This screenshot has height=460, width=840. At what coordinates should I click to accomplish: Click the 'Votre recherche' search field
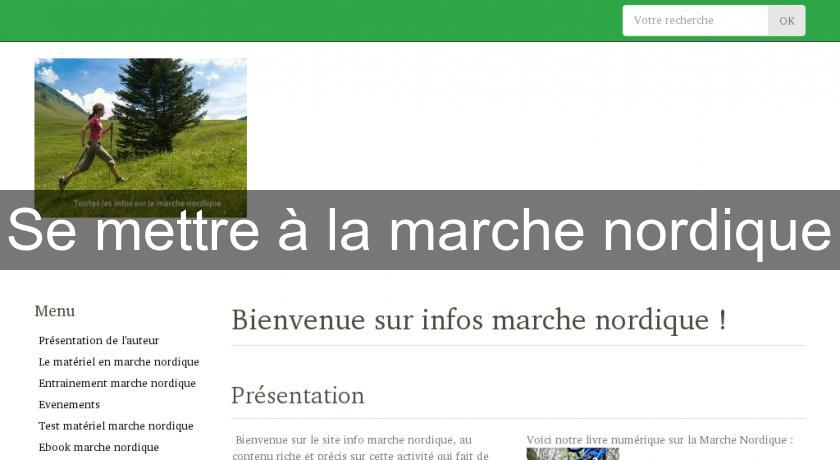point(695,20)
